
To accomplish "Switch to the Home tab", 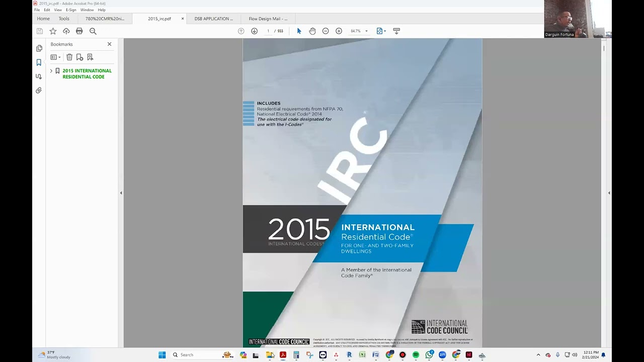I will pos(43,19).
